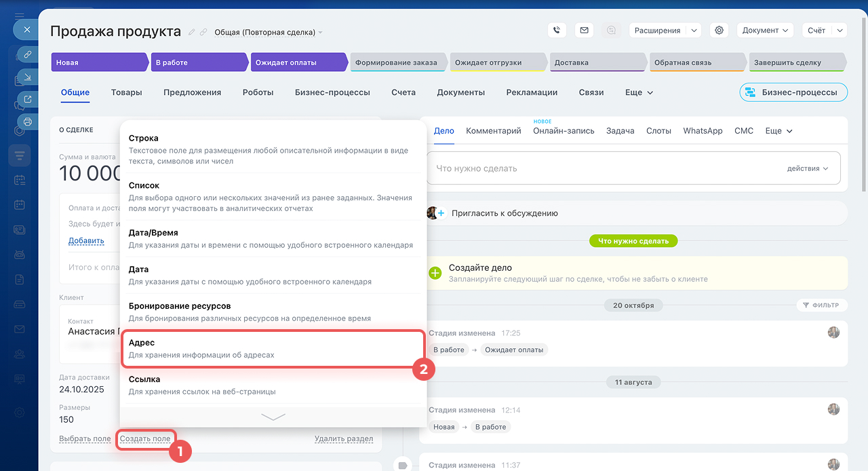Click copy link icon beside deal title
The height and width of the screenshot is (471, 868).
point(203,32)
